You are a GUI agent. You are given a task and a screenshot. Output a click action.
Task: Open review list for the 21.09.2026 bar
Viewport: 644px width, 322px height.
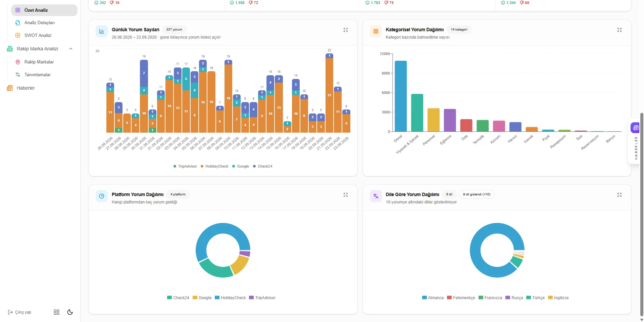coord(329,93)
